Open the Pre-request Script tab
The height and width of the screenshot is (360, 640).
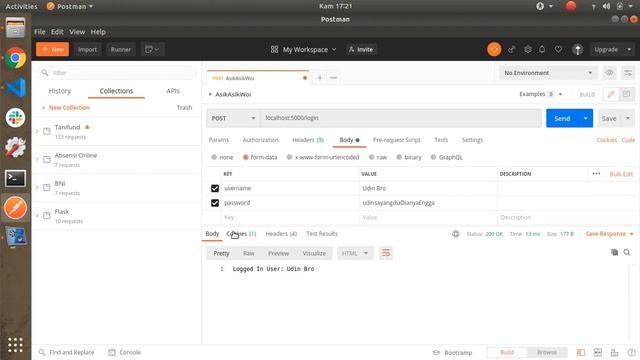click(x=397, y=140)
